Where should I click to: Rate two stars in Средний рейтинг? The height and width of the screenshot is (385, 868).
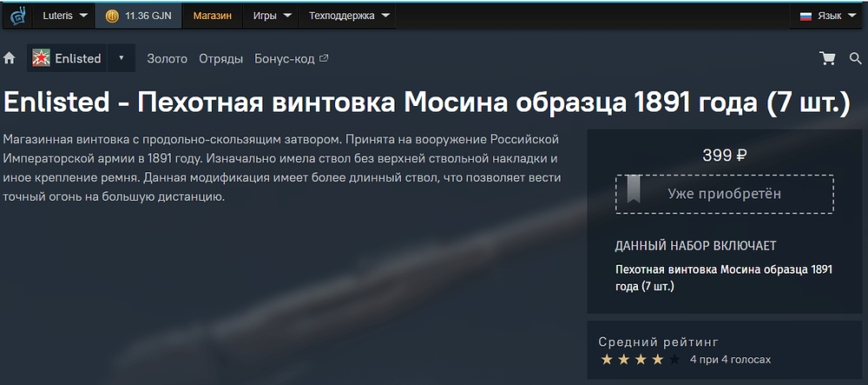[624, 360]
